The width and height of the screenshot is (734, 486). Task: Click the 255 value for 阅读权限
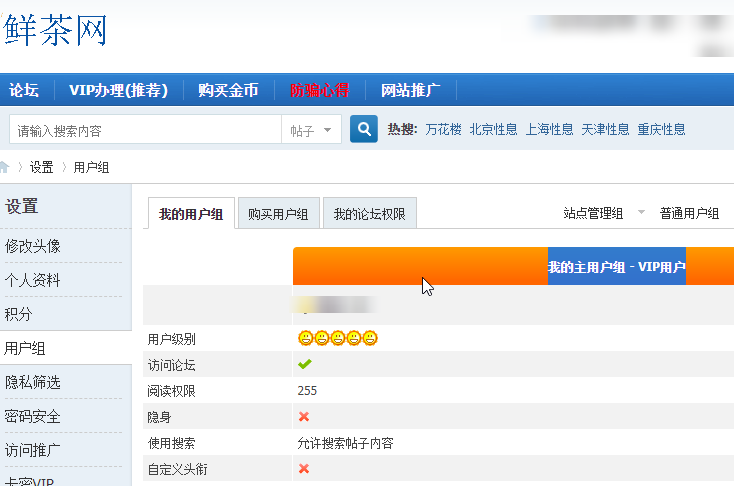coord(307,390)
